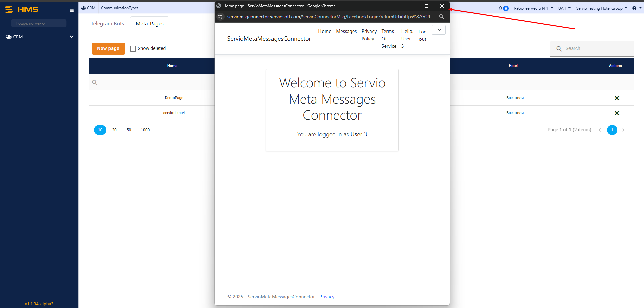Click the zoom magnifier in popup address bar
644x308 pixels.
pyautogui.click(x=441, y=17)
